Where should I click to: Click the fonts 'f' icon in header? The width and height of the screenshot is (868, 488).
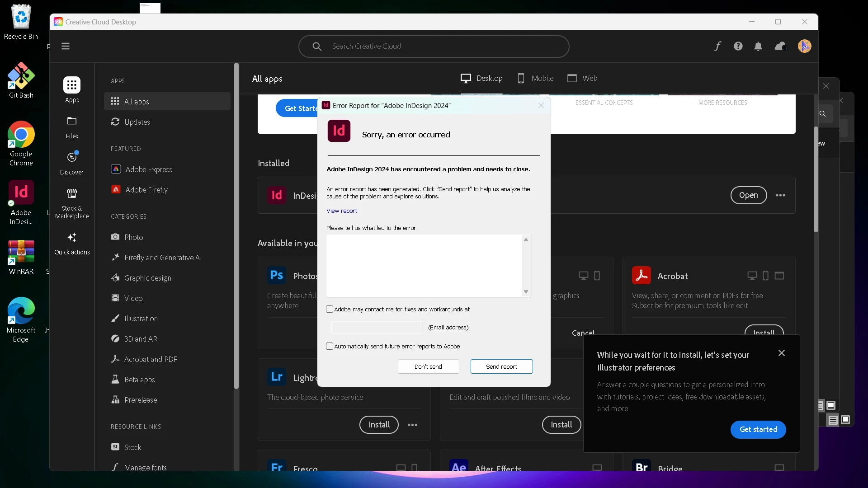point(717,46)
